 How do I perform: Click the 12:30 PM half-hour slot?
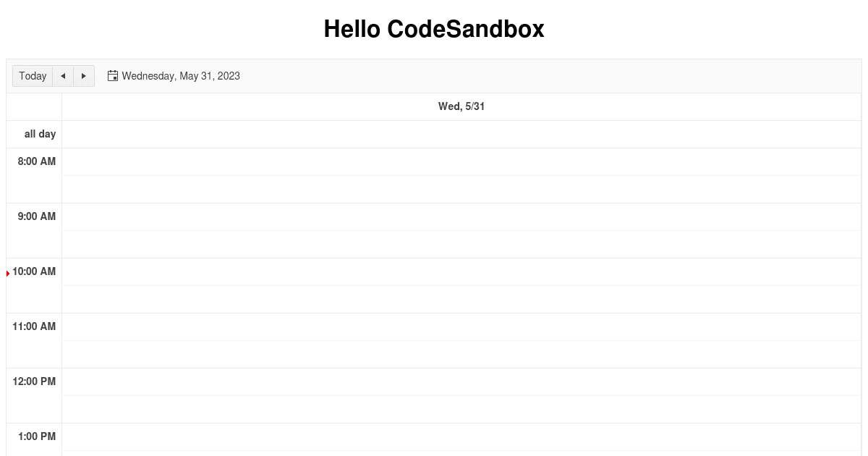461,409
